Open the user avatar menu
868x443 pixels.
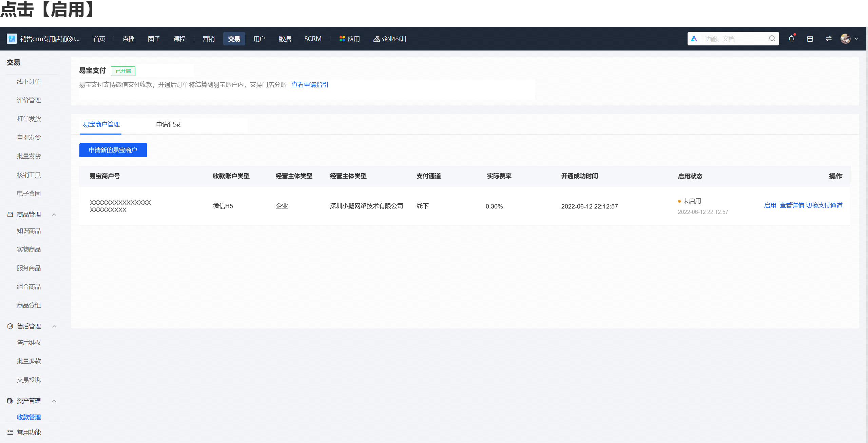click(845, 39)
